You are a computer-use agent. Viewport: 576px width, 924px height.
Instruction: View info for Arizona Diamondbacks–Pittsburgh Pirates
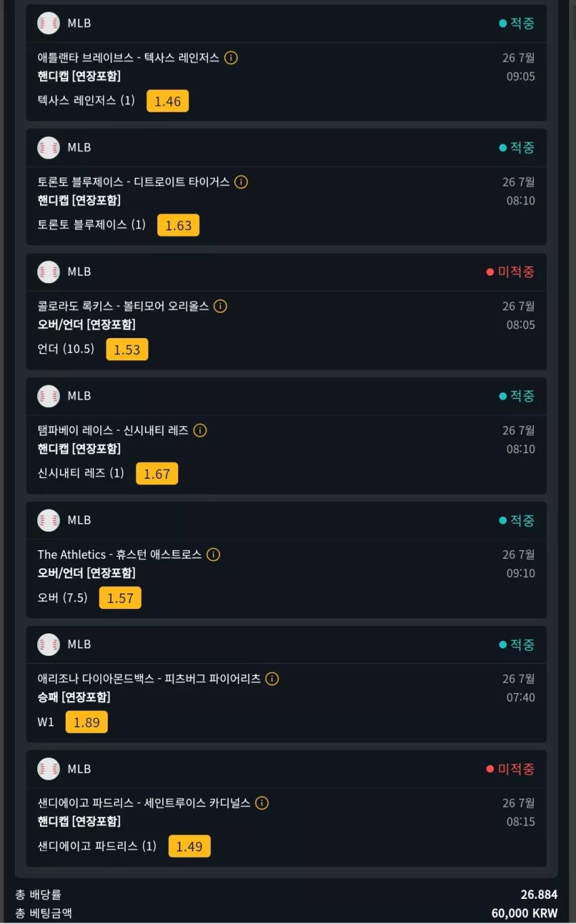pyautogui.click(x=272, y=679)
